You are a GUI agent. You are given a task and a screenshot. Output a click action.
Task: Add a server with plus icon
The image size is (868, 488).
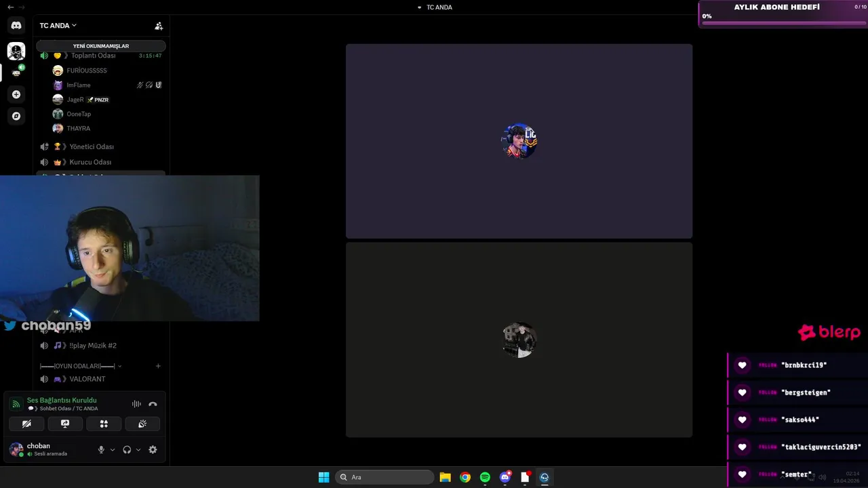16,94
